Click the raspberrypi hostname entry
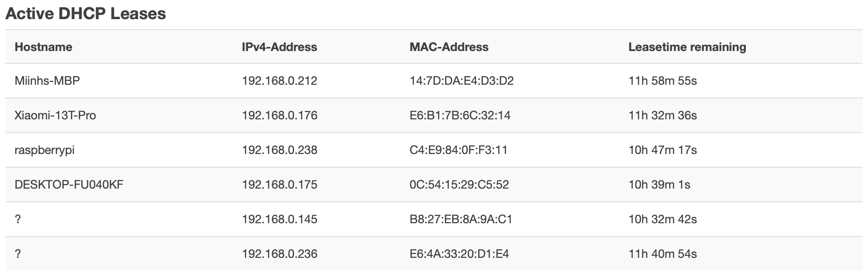The height and width of the screenshot is (277, 868). point(44,150)
